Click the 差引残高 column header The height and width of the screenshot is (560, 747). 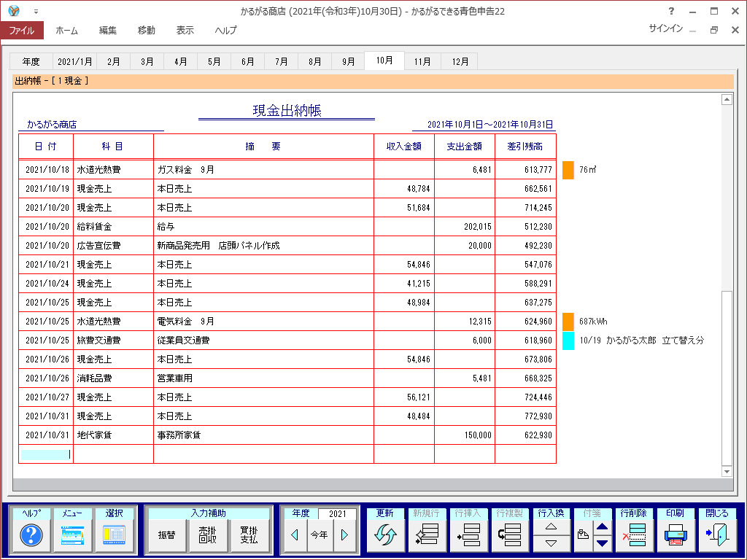pos(525,147)
